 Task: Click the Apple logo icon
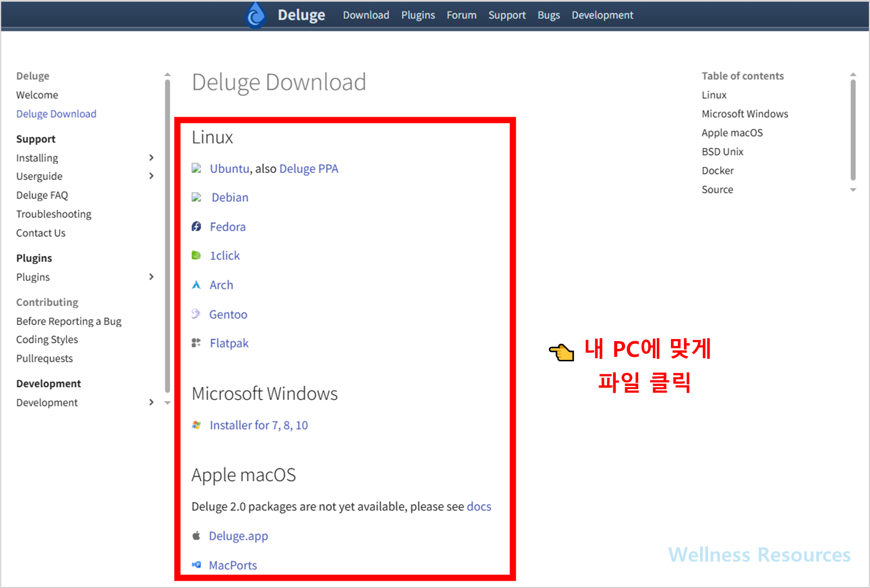tap(196, 535)
